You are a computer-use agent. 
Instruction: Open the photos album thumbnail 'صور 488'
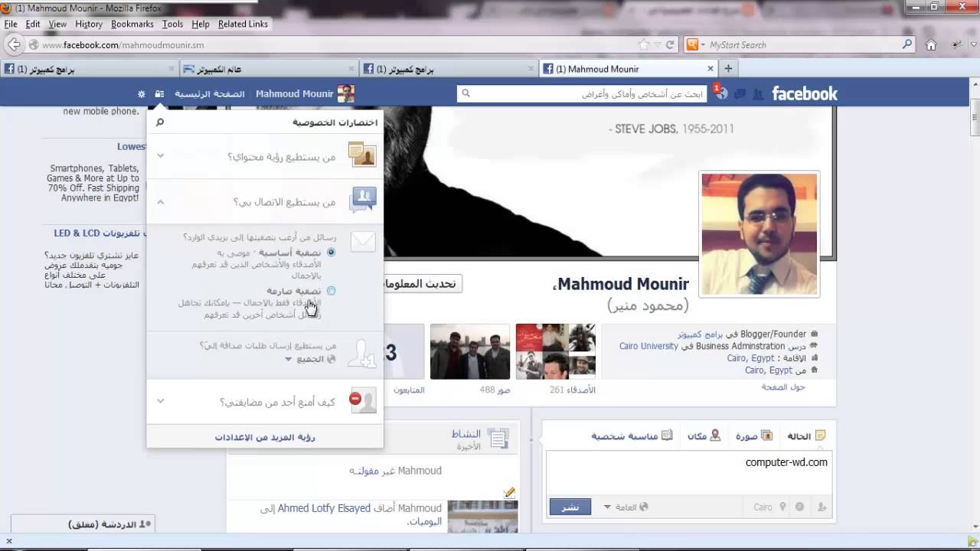470,351
